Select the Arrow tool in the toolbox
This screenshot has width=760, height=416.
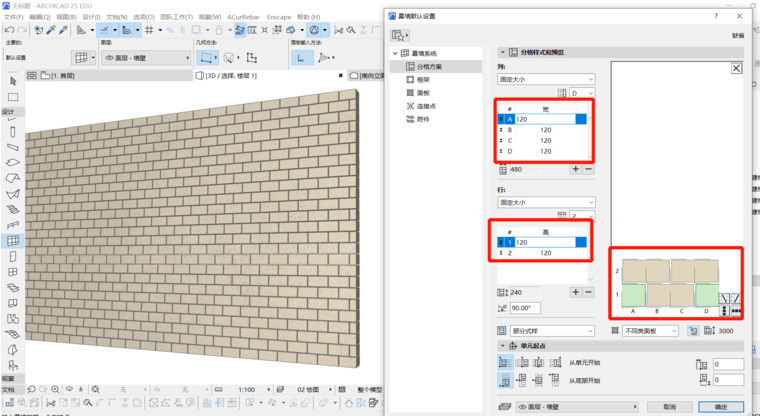click(13, 81)
